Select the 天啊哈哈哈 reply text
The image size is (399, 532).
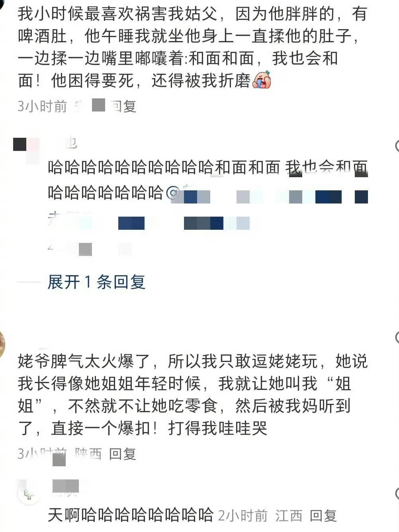[x=131, y=515]
